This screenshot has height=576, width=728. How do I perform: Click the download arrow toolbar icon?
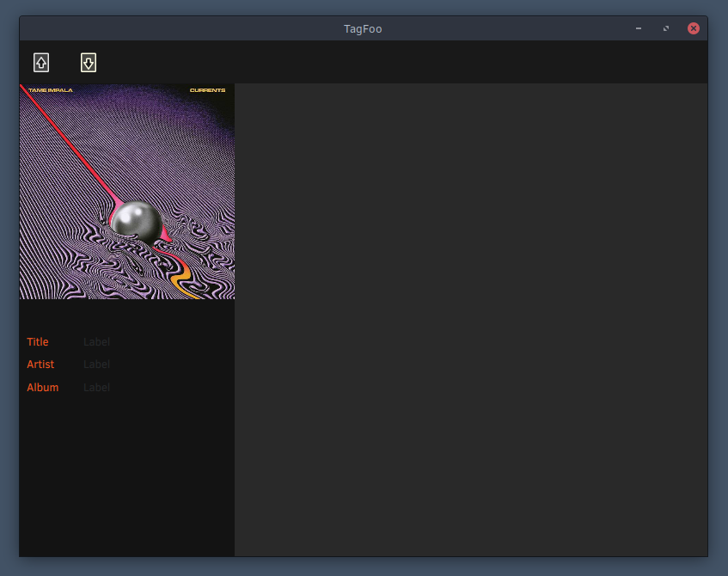[x=89, y=63]
